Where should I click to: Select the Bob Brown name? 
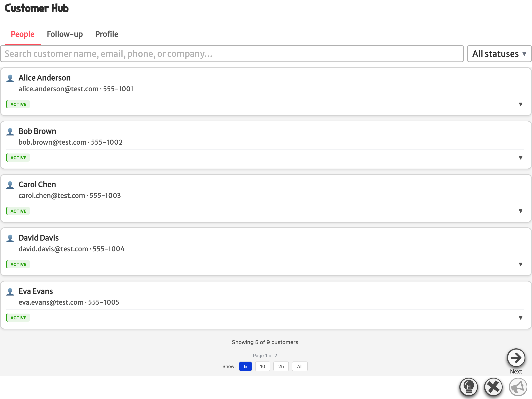pyautogui.click(x=37, y=131)
